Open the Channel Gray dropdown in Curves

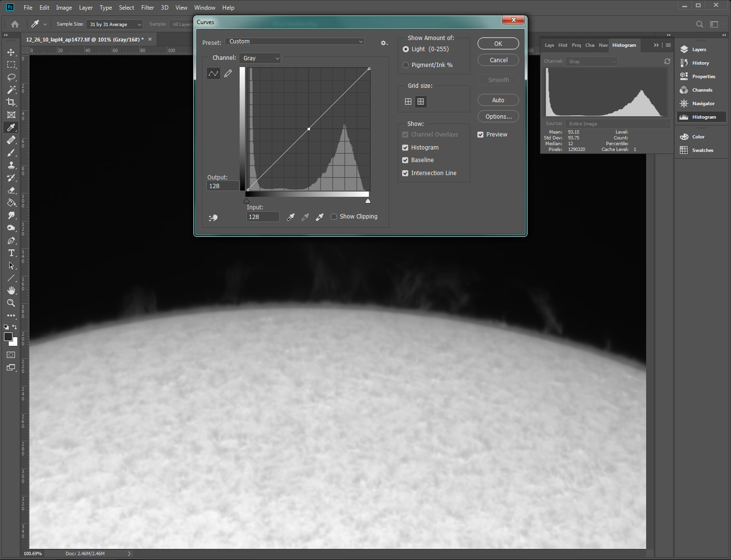pyautogui.click(x=260, y=58)
